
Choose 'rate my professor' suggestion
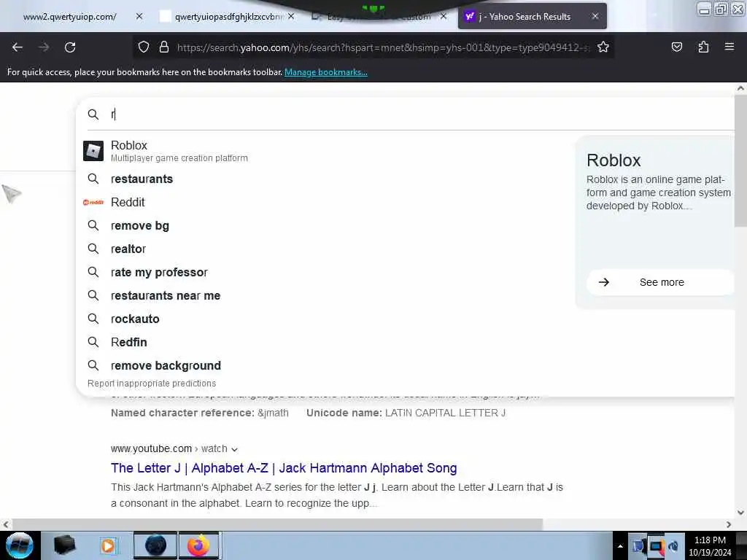(159, 273)
